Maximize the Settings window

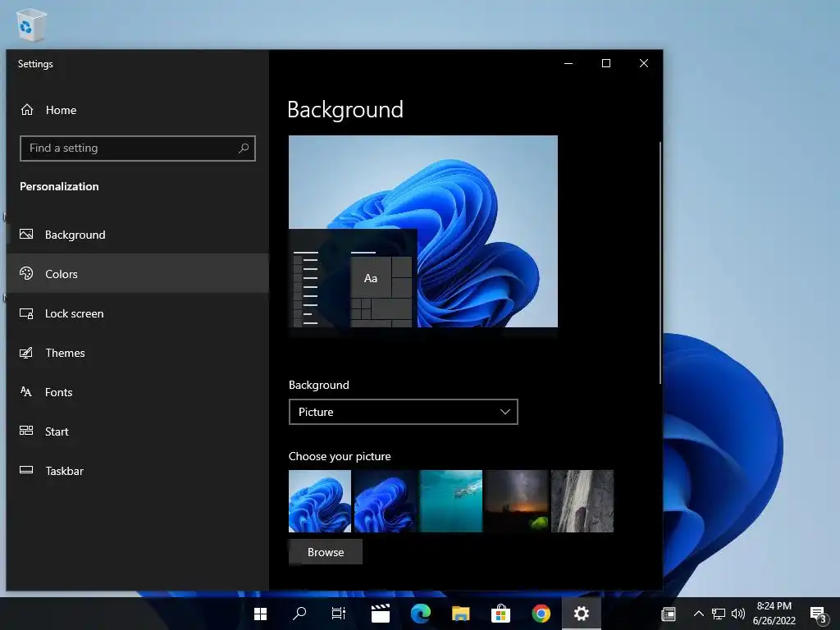[606, 63]
